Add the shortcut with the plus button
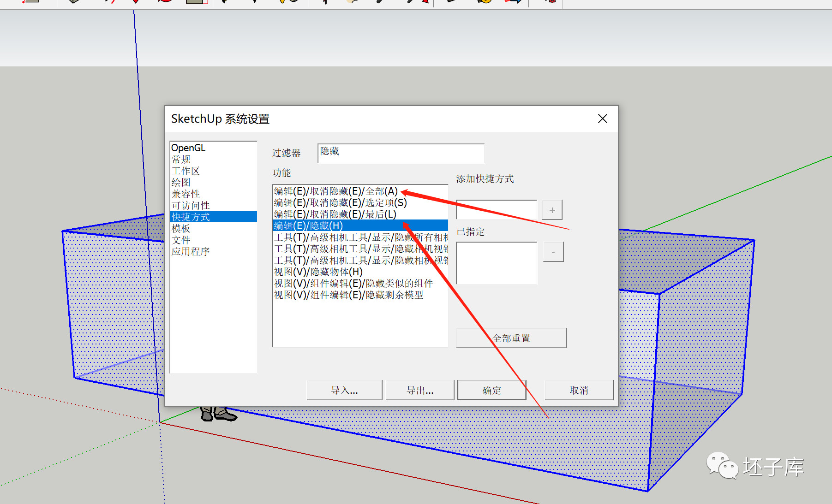This screenshot has height=504, width=832. click(x=552, y=210)
